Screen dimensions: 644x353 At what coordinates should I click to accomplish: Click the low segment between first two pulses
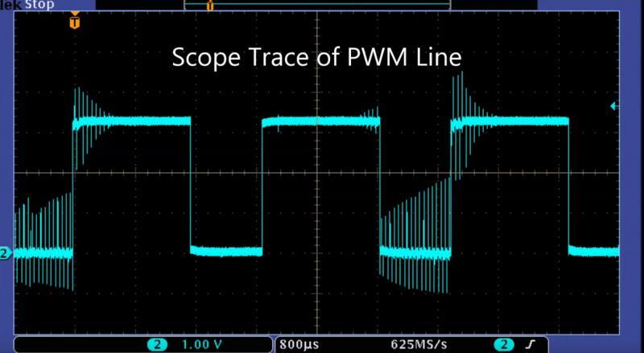point(225,251)
